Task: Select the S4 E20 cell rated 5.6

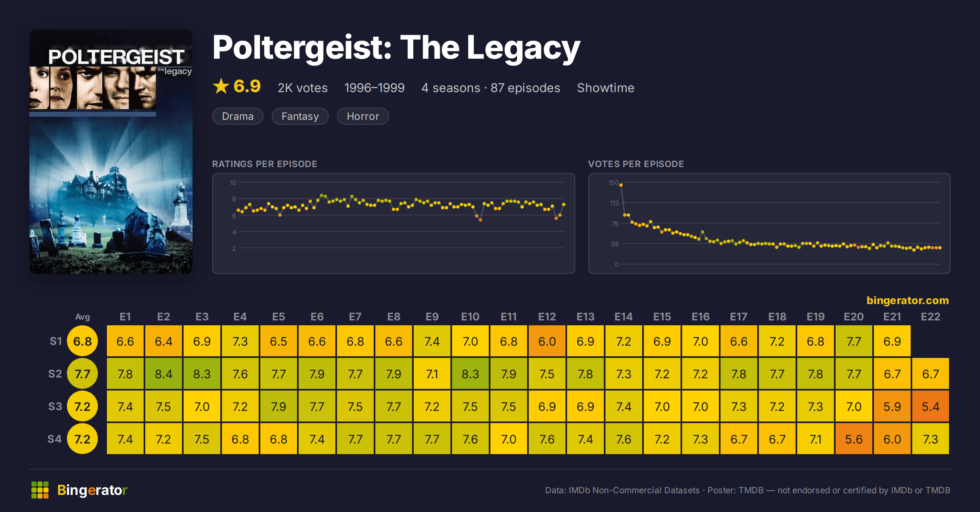Action: 854,439
